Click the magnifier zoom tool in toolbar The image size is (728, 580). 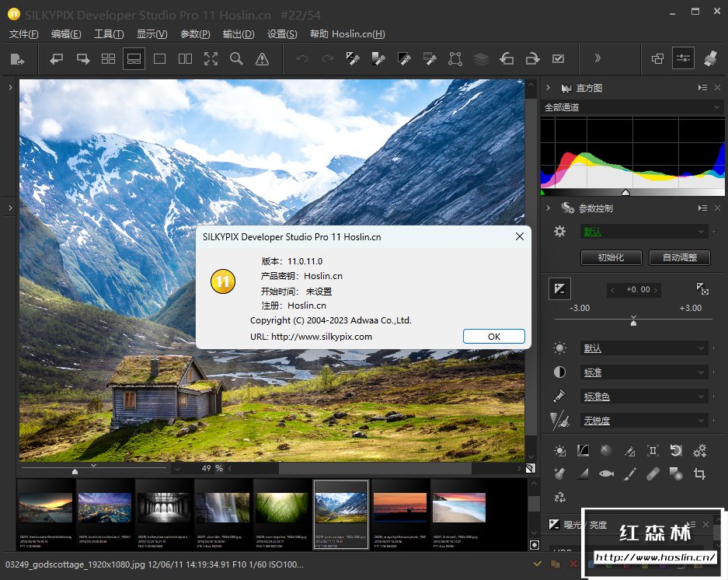236,58
